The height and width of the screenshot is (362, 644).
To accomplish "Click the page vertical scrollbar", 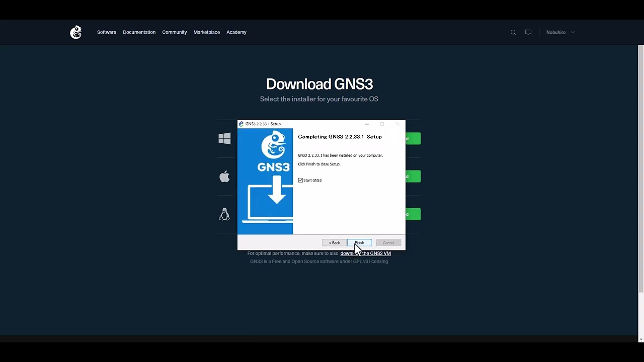I will click(641, 168).
